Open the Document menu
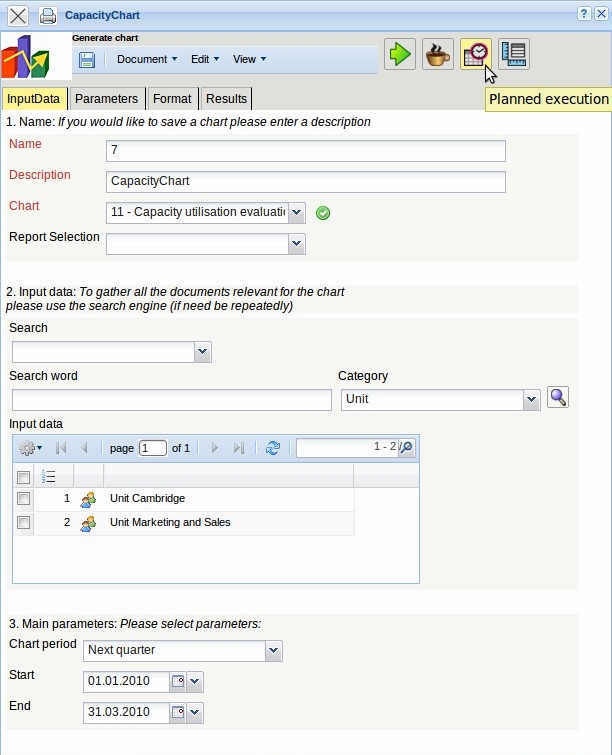The height and width of the screenshot is (755, 612). 146,59
